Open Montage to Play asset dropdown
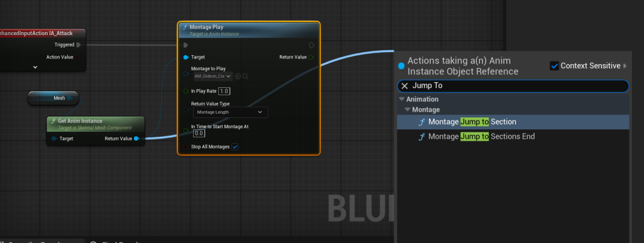This screenshot has height=243, width=644. 213,76
